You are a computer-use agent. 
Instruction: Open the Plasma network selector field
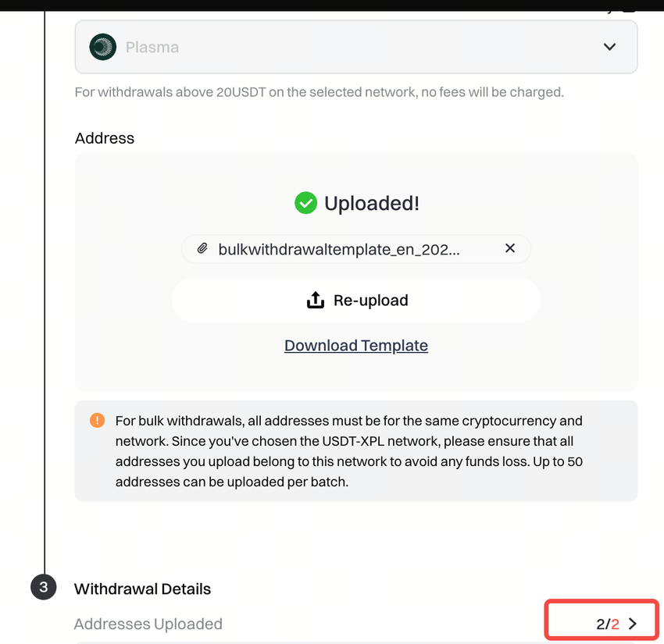[355, 47]
